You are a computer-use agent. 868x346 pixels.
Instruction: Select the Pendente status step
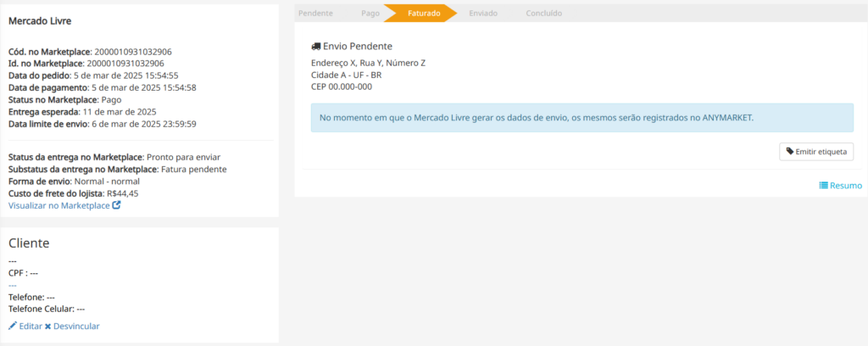click(315, 14)
